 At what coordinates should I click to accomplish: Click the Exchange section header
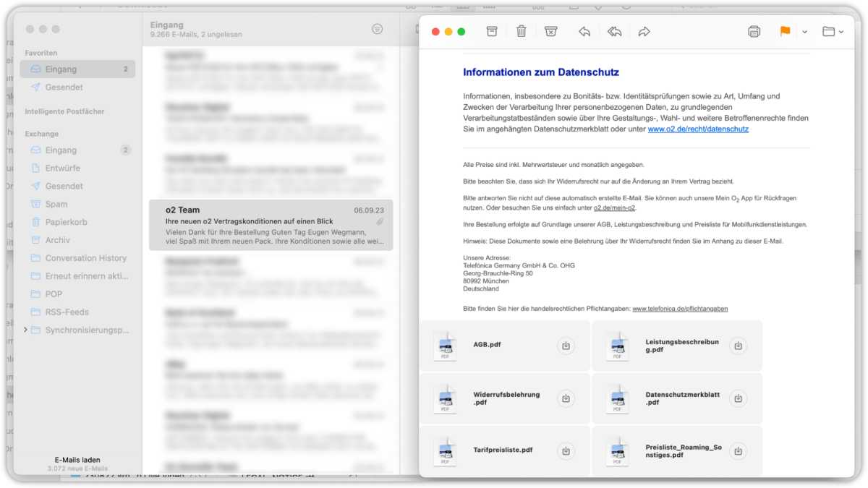pyautogui.click(x=42, y=134)
